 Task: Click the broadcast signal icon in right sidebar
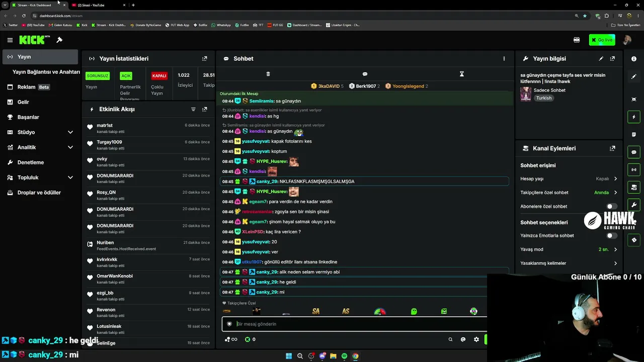pyautogui.click(x=634, y=170)
